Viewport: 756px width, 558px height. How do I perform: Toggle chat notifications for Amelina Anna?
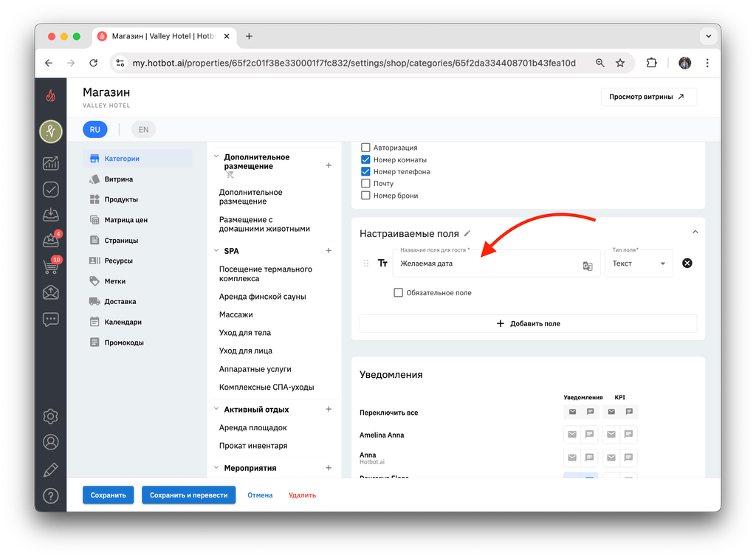coord(589,434)
